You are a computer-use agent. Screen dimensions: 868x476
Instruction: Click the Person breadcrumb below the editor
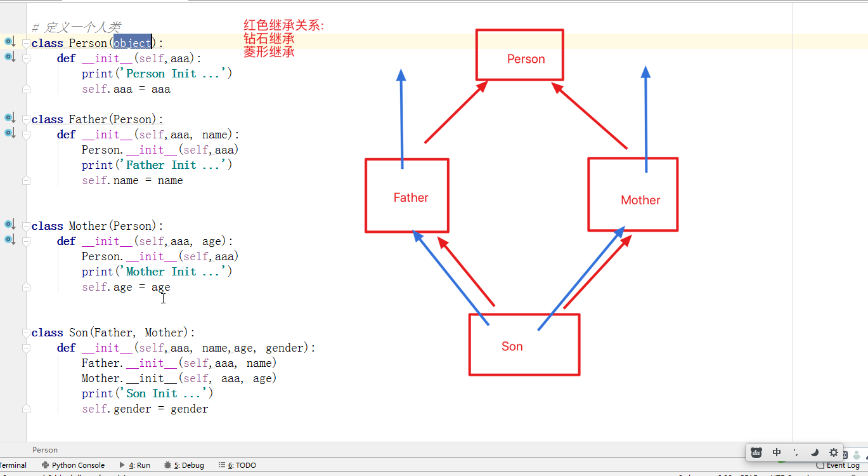click(x=45, y=450)
